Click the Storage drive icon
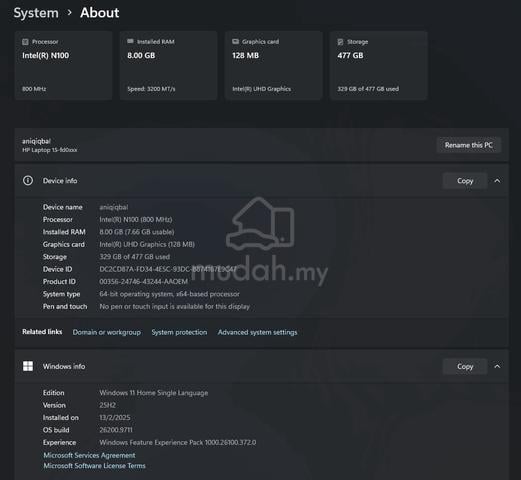Image resolution: width=521 pixels, height=480 pixels. tap(340, 42)
